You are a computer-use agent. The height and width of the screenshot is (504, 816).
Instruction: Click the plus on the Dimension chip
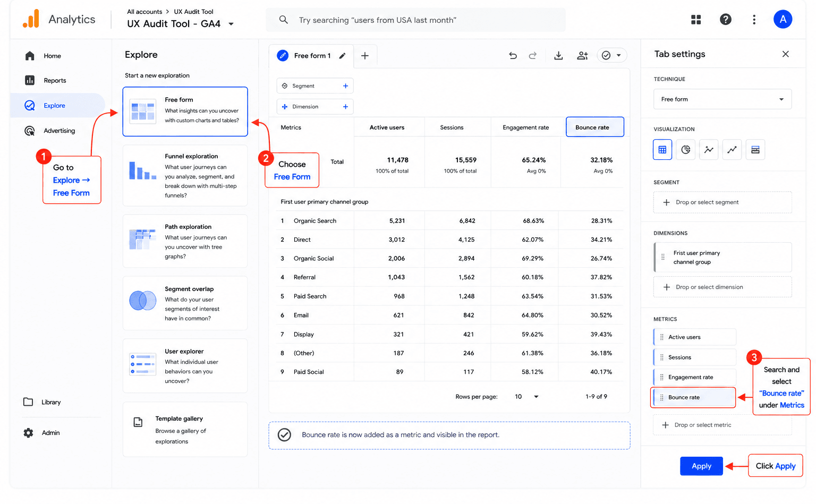(x=345, y=107)
